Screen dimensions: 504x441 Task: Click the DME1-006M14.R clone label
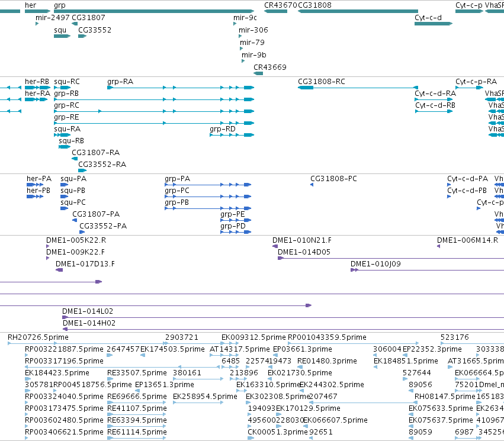pos(468,240)
